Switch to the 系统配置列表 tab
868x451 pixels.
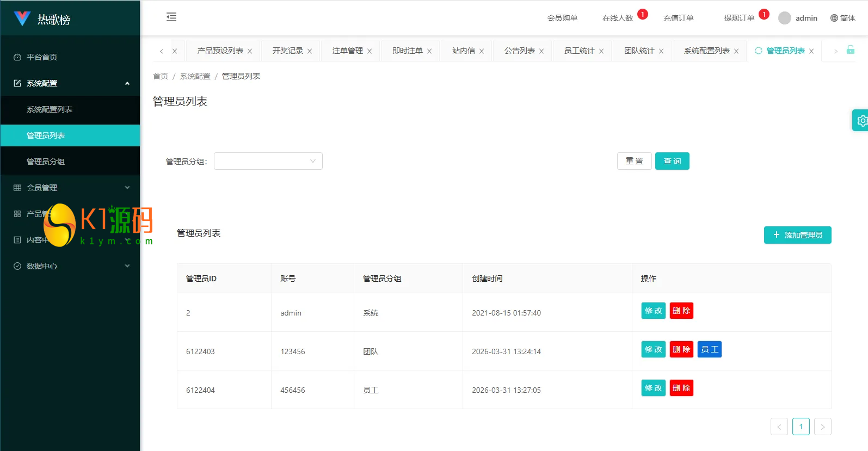click(707, 51)
